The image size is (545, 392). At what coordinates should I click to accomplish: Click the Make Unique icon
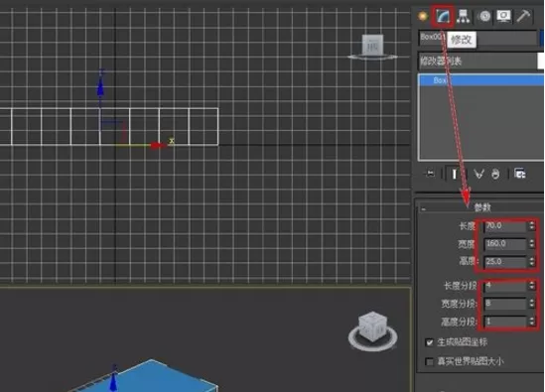478,174
